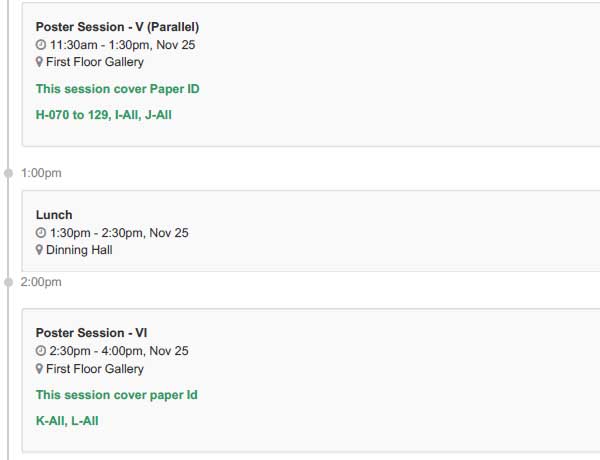This screenshot has width=600, height=460.
Task: Click the 'This session cover Paper ID' heading
Action: (117, 89)
